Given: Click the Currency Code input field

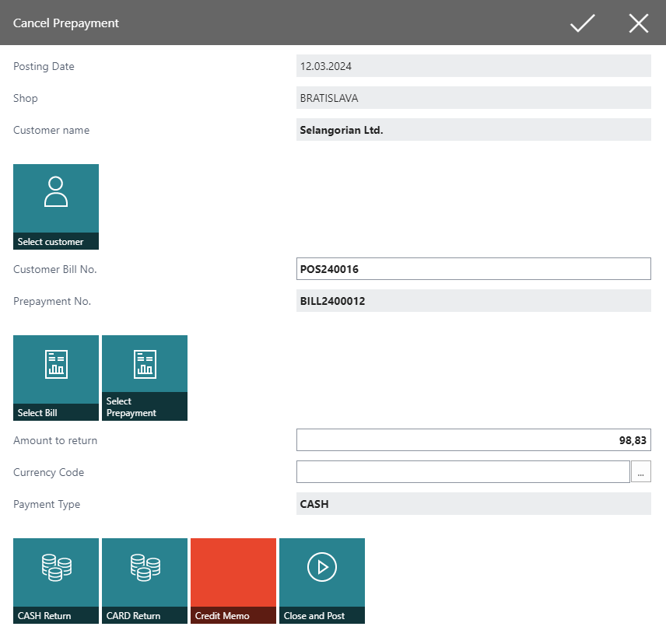Looking at the screenshot, I should click(x=463, y=471).
